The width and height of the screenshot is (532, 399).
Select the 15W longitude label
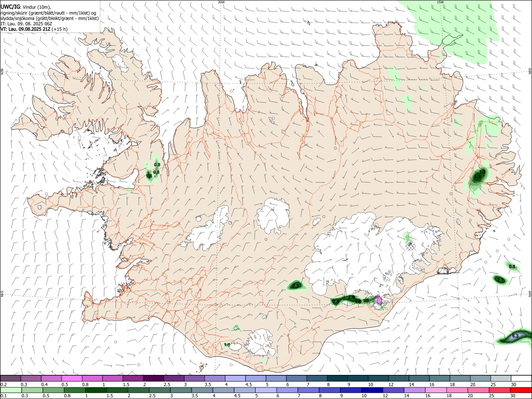[440, 2]
